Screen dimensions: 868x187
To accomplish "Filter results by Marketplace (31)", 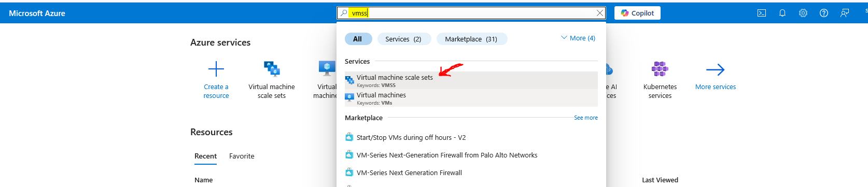I will click(x=471, y=39).
